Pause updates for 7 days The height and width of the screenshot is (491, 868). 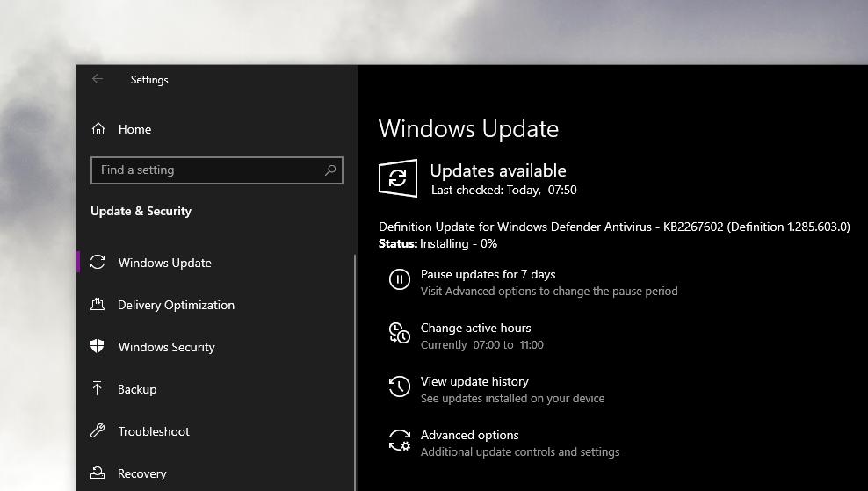(x=488, y=275)
